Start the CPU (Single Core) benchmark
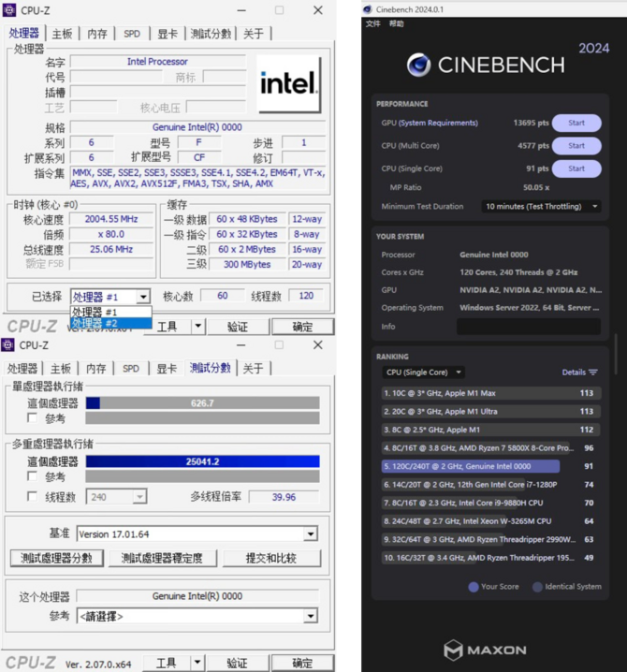This screenshot has height=672, width=627. pos(576,168)
